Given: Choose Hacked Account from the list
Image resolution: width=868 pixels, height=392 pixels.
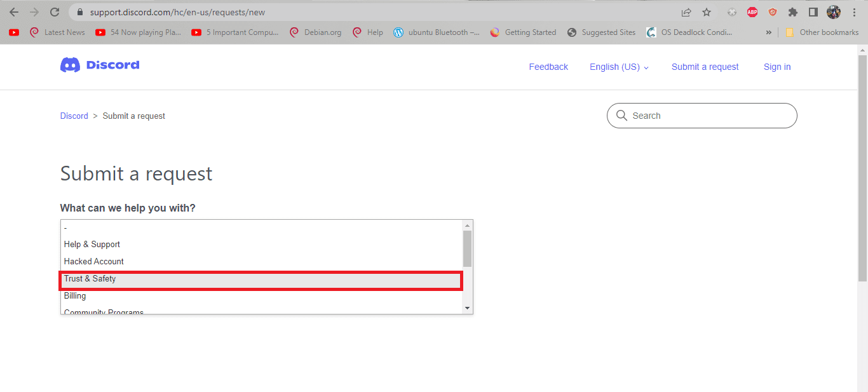Looking at the screenshot, I should (94, 261).
